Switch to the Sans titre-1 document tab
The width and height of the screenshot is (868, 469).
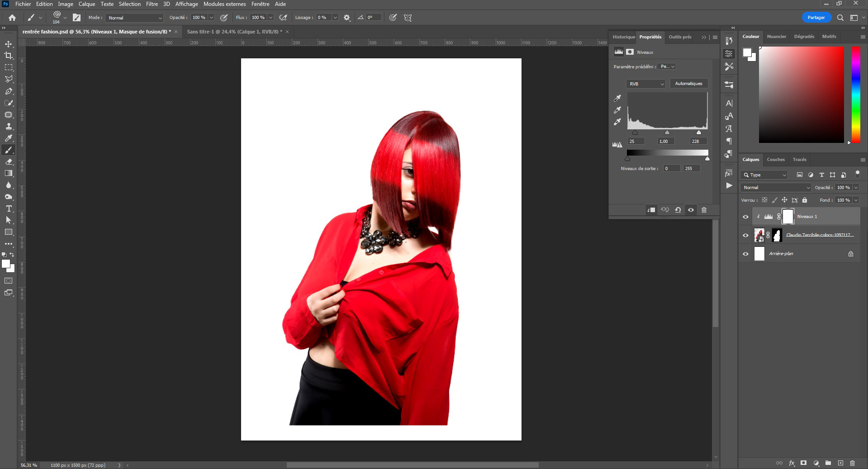click(234, 32)
